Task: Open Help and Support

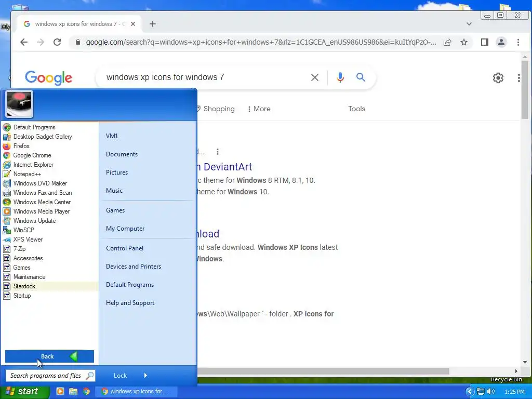Action: click(130, 303)
